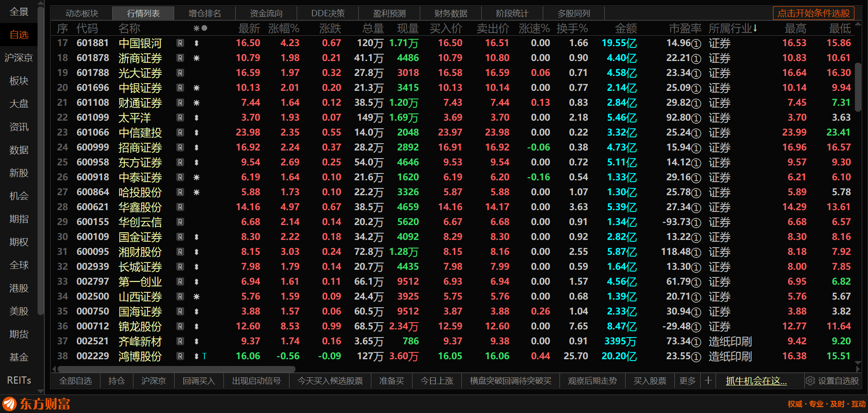Click the arrow marker icon for 招商证券

[x=196, y=148]
